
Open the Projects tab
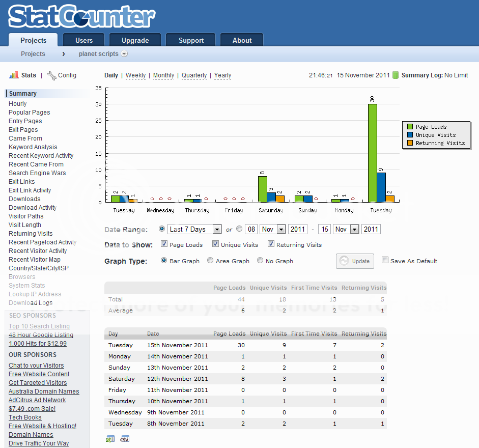tap(33, 40)
